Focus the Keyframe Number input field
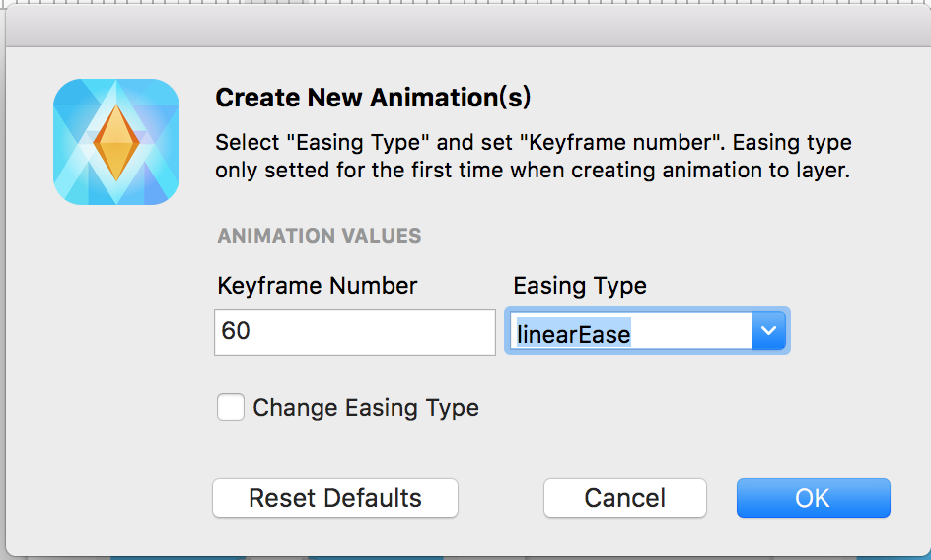931x560 pixels. 354,332
